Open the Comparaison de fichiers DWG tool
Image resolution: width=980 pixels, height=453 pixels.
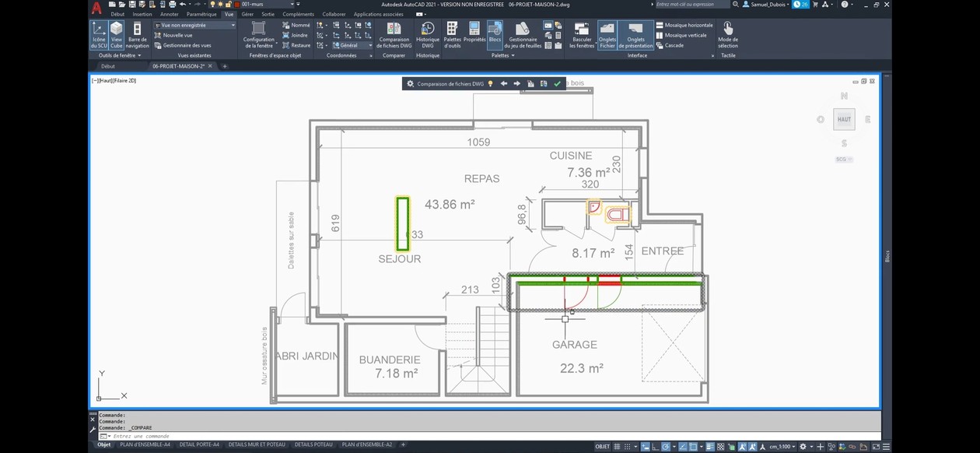394,35
